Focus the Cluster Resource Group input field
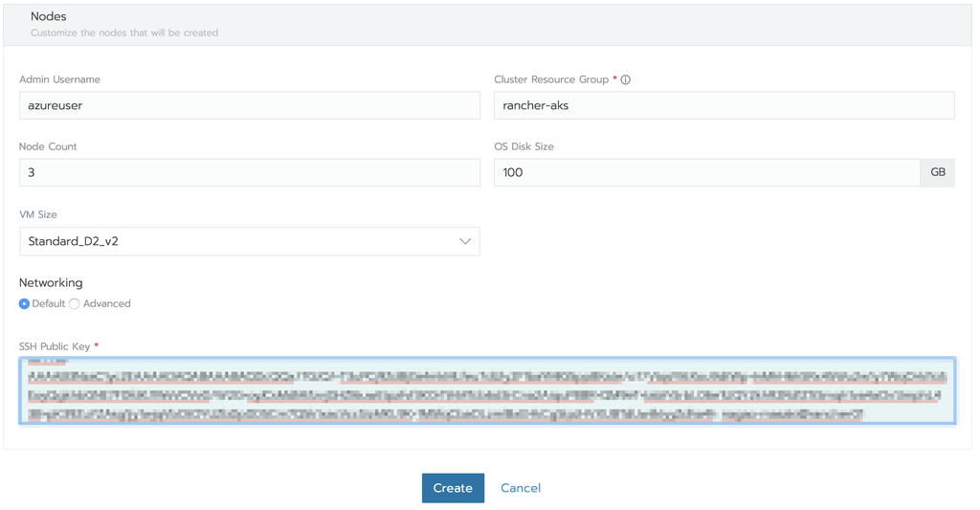Viewport: 980px width, 510px height. coord(724,105)
